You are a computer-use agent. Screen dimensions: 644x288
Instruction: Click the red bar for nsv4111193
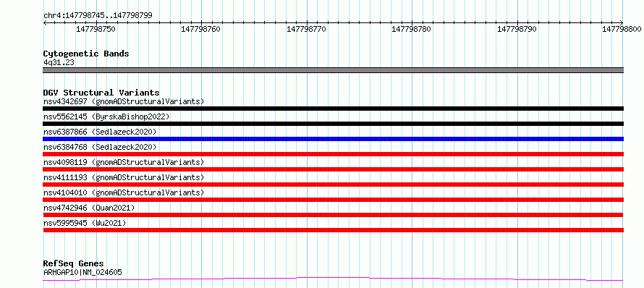[333, 185]
